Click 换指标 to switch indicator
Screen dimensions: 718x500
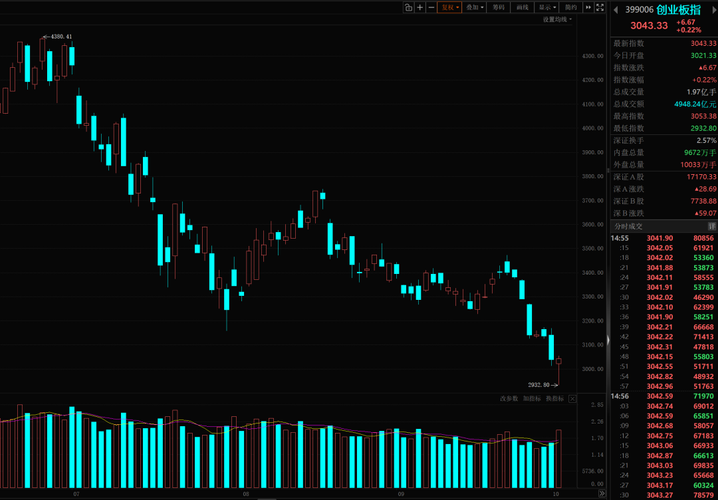[x=555, y=399]
